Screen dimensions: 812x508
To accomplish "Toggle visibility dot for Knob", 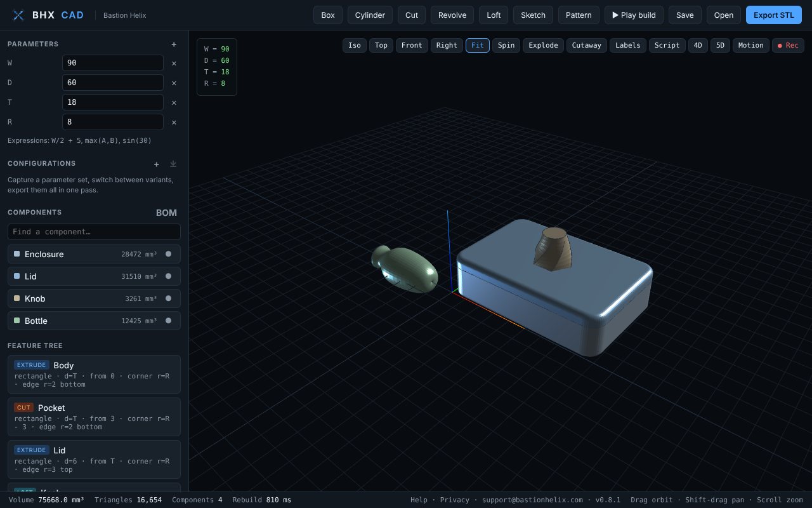I will coord(168,298).
